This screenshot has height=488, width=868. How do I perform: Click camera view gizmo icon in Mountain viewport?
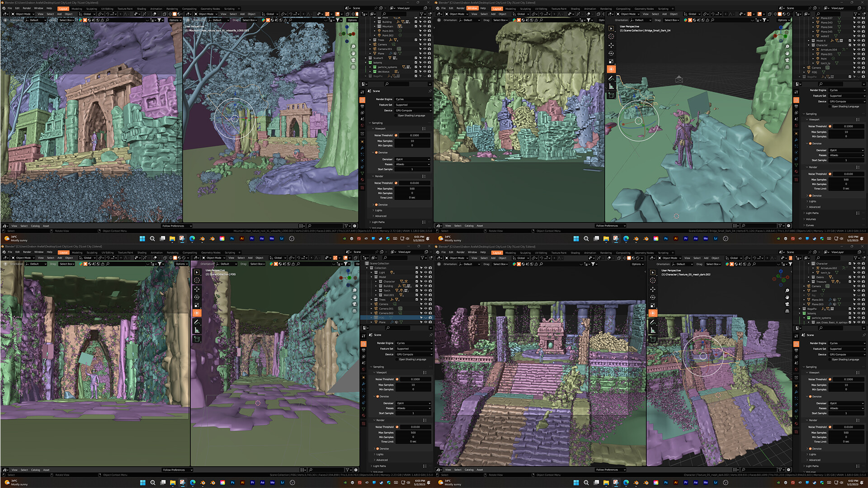353,60
